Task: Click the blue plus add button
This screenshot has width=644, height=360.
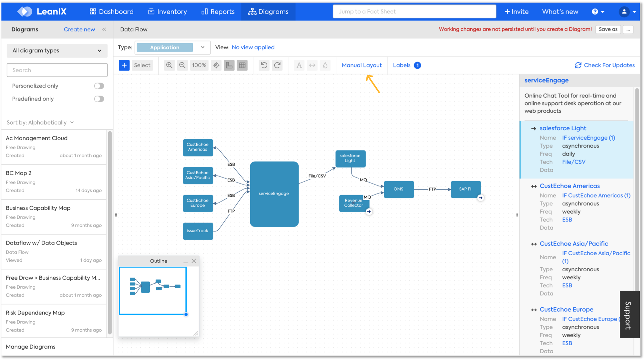Action: click(x=124, y=65)
